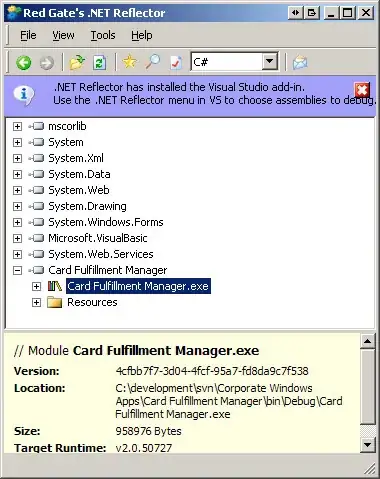Image resolution: width=380 pixels, height=479 pixels.
Task: Select the System.Windows.Forms tree item
Action: 106,222
